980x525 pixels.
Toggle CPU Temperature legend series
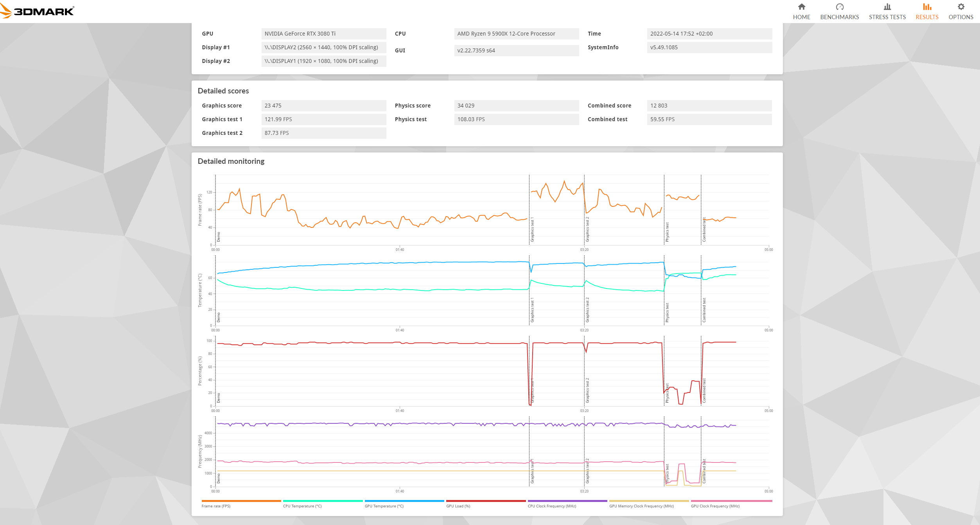coord(302,506)
